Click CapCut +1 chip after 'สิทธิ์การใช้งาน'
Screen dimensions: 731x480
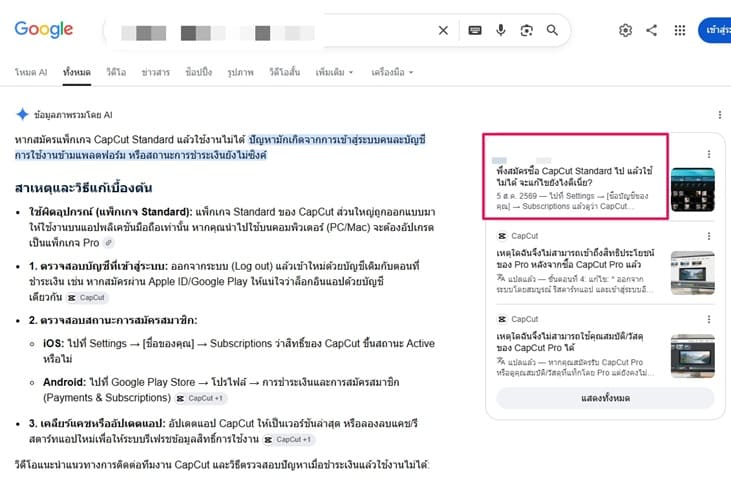(288, 439)
